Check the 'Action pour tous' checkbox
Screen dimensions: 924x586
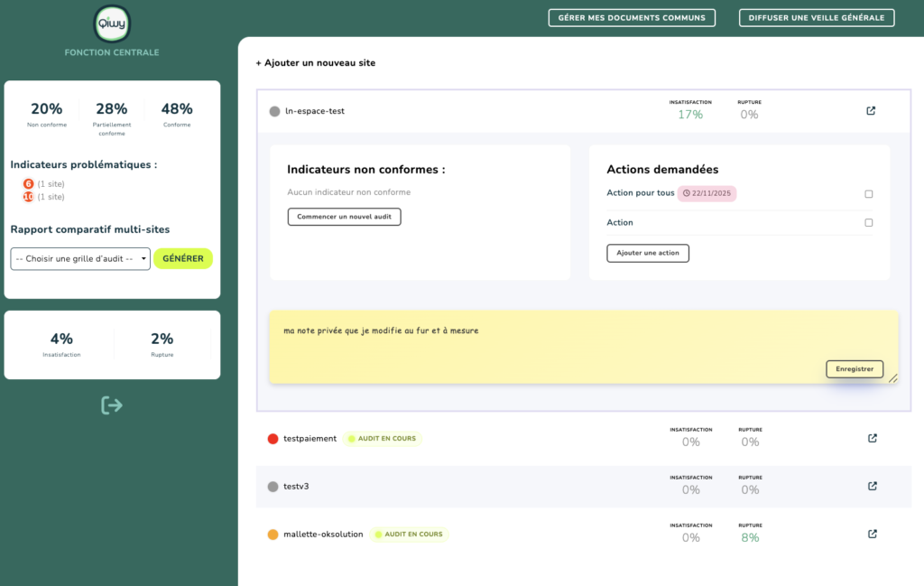(x=869, y=194)
